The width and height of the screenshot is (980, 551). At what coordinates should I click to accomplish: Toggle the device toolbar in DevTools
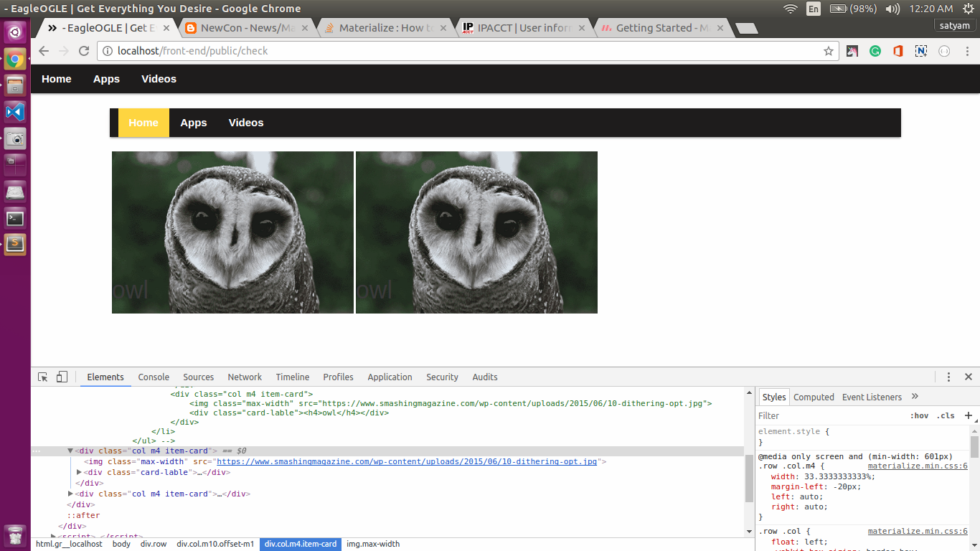point(62,377)
